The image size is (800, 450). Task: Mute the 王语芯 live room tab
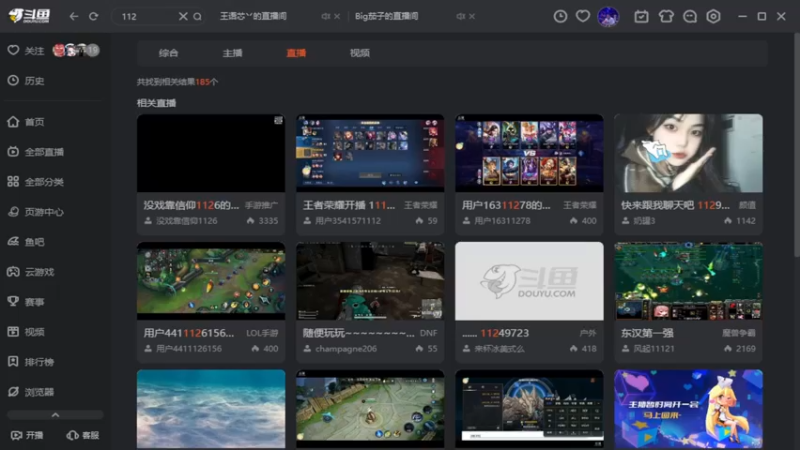[x=325, y=16]
